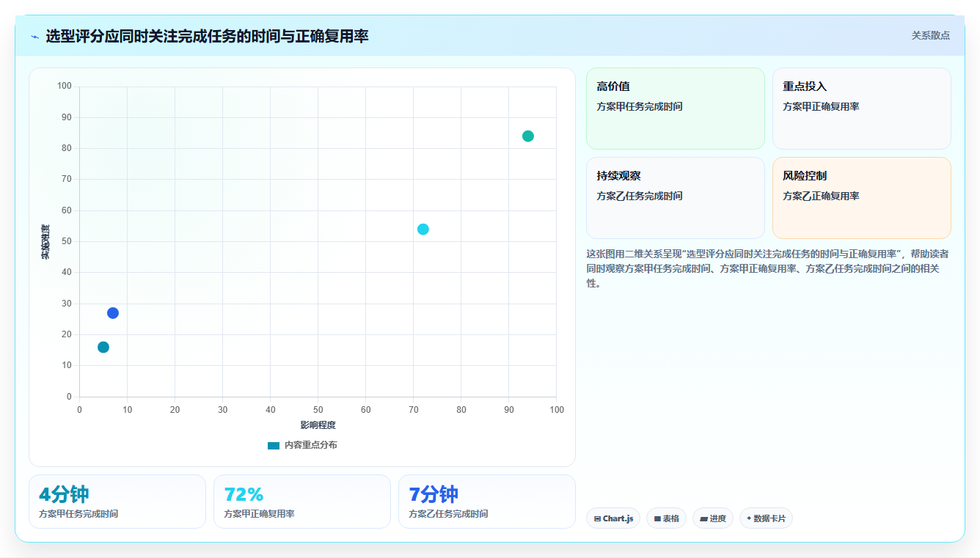Click the 表格 tag
980x558 pixels.
[x=666, y=518]
